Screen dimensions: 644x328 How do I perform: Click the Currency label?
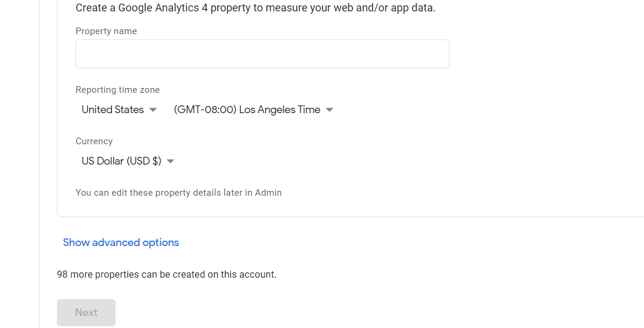pyautogui.click(x=94, y=141)
